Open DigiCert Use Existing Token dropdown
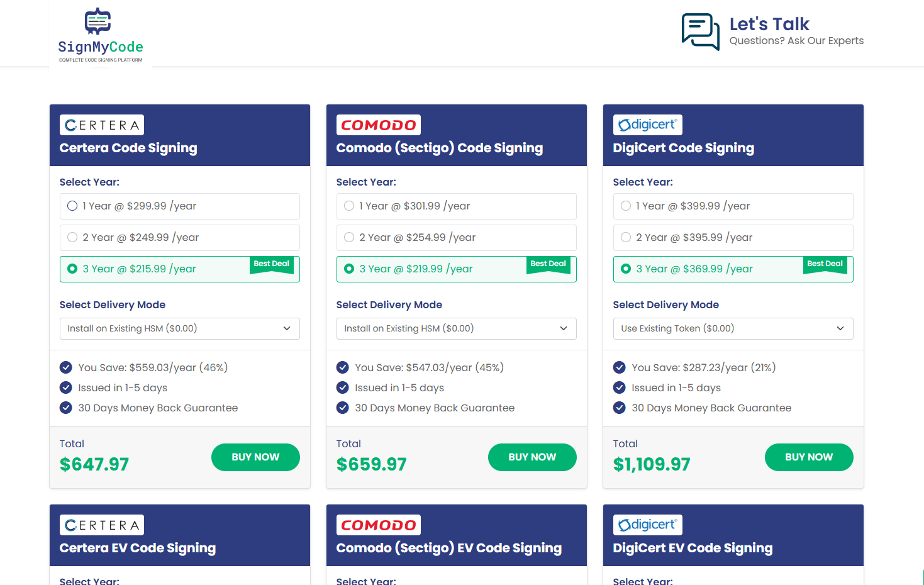 tap(733, 329)
